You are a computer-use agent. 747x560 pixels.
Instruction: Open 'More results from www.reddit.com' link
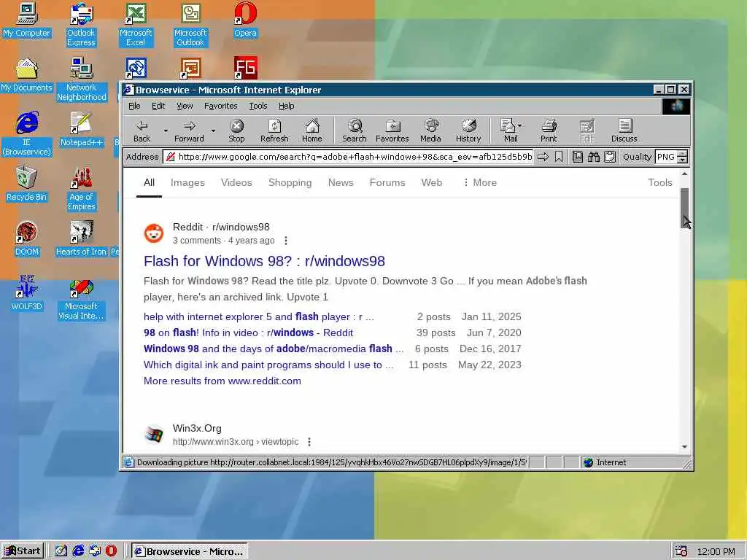click(222, 381)
